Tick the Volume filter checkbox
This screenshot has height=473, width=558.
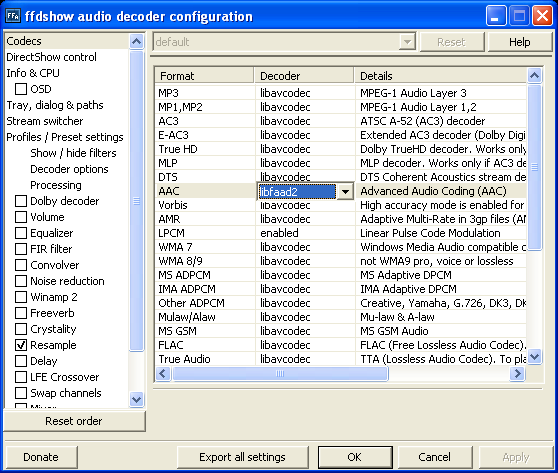(x=21, y=217)
